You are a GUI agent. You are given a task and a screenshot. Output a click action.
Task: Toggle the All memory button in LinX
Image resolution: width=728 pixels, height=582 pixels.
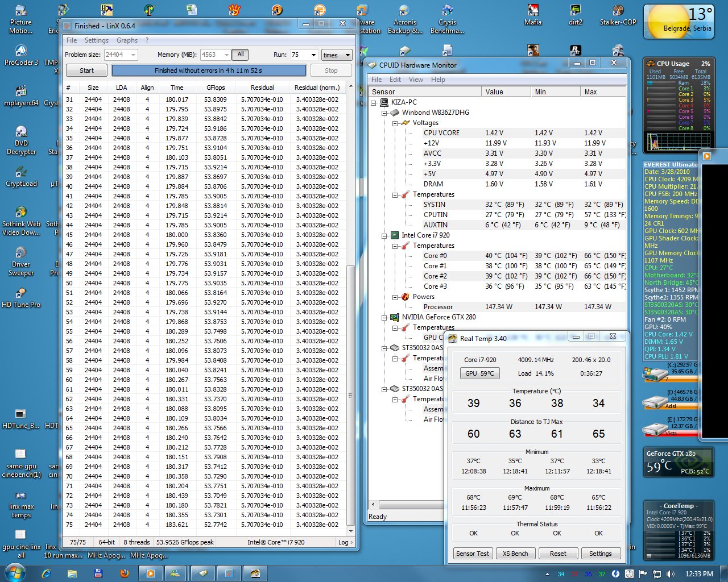(241, 55)
